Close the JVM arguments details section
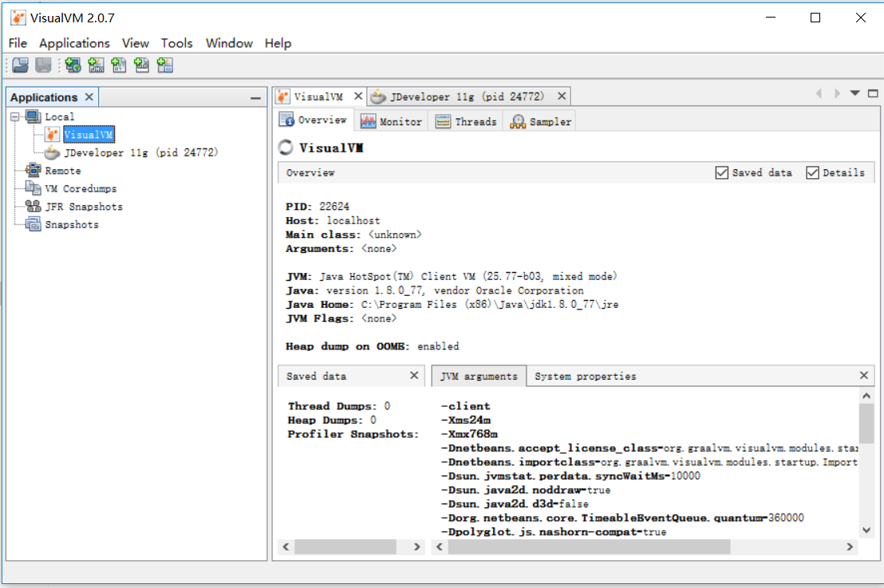Viewport: 884px width, 588px height. pyautogui.click(x=864, y=375)
